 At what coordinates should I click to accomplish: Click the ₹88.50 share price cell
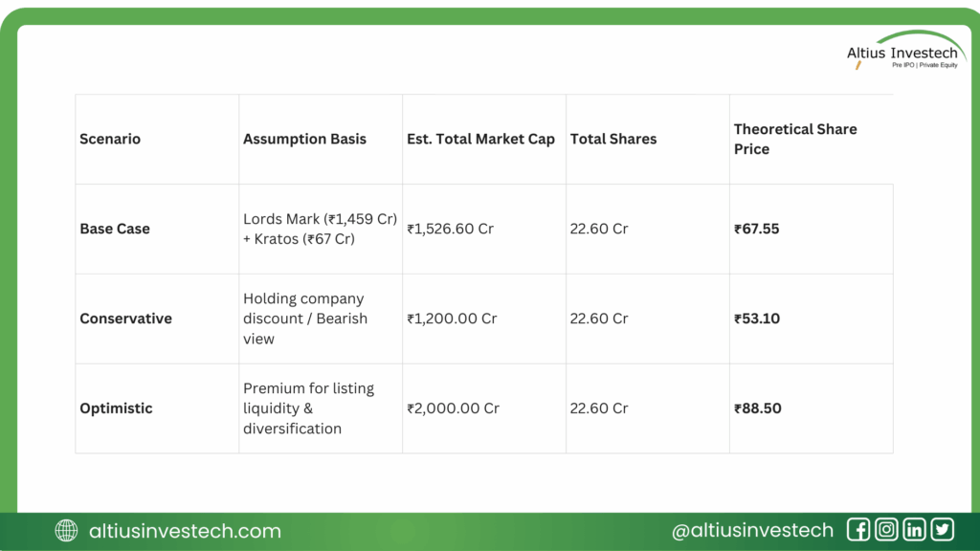[757, 408]
